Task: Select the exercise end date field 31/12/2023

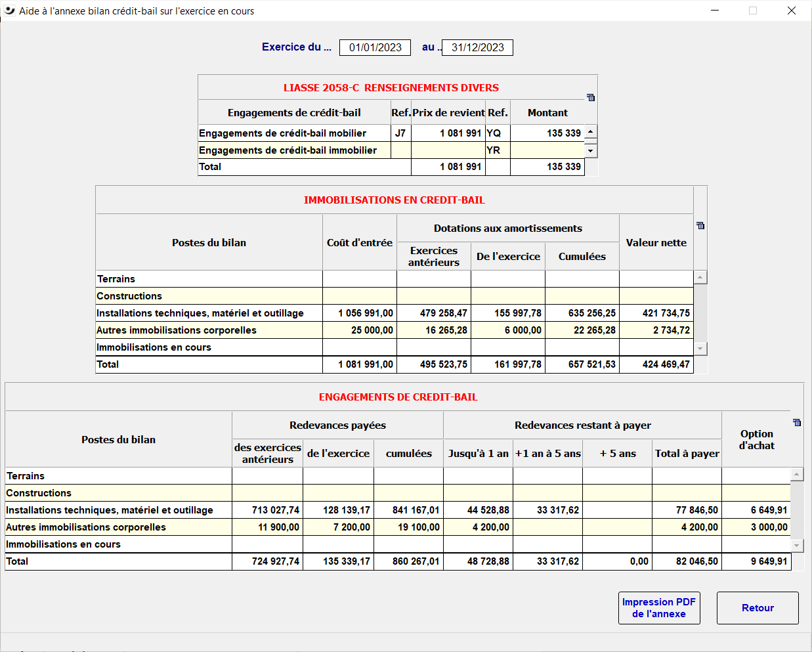Action: tap(477, 47)
